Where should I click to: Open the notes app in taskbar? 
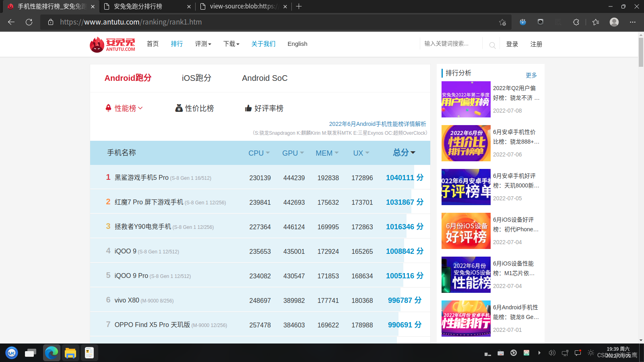[x=89, y=353]
